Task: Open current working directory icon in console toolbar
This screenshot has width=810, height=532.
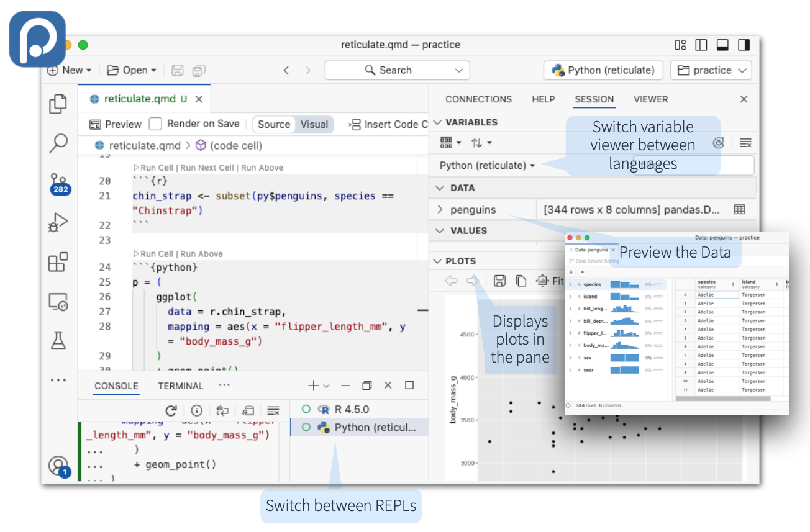Action: (248, 410)
